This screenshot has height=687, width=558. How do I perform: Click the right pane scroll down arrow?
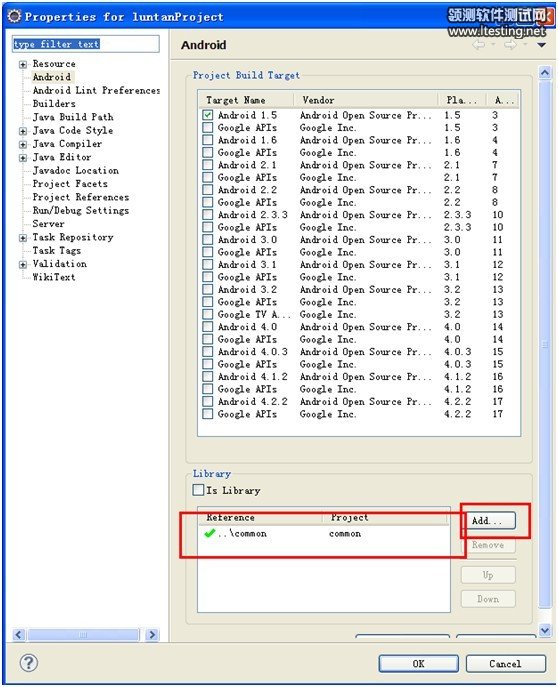click(544, 630)
